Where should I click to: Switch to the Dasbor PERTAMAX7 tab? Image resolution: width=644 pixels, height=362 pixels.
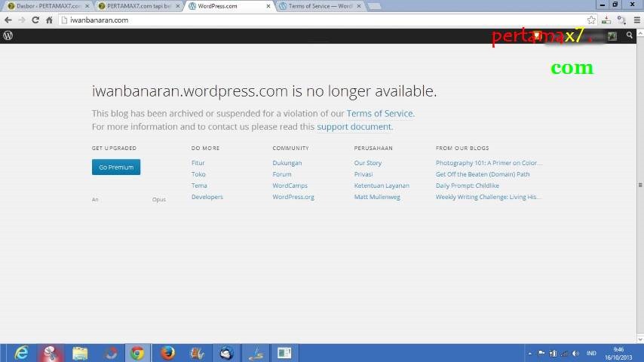coord(47,6)
